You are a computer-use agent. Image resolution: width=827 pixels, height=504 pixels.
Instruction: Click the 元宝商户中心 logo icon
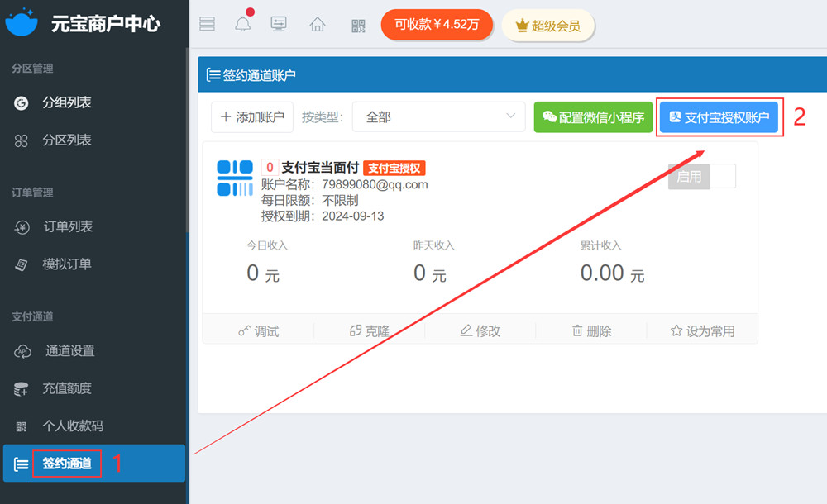click(22, 23)
